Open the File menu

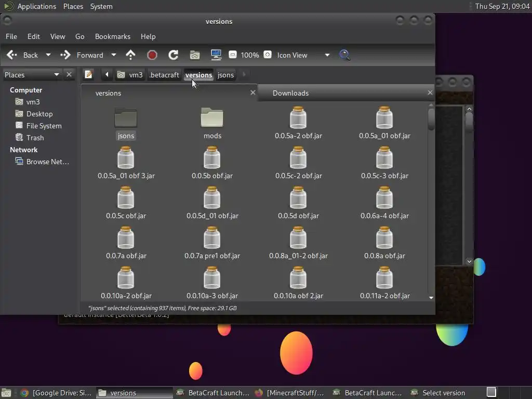pos(11,36)
